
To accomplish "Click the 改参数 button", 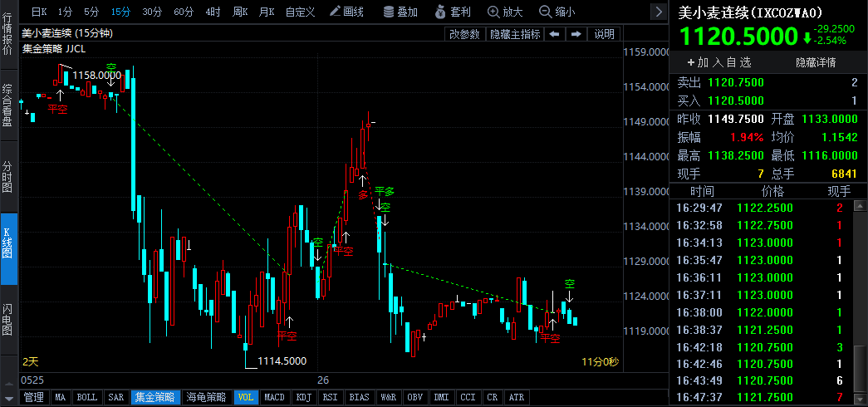I will click(465, 34).
